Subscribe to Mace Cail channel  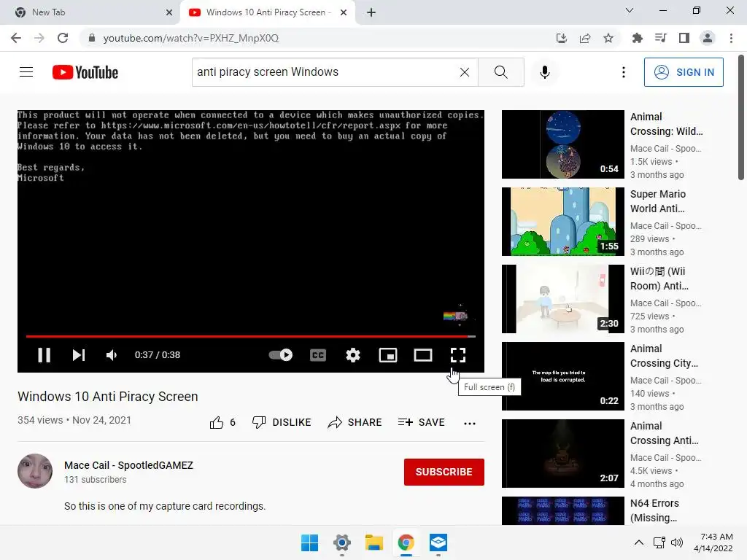point(444,472)
